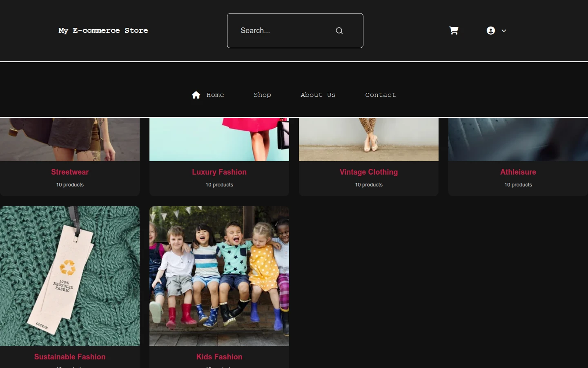Click the magnifier search icon
This screenshot has width=588, height=368.
pyautogui.click(x=339, y=31)
